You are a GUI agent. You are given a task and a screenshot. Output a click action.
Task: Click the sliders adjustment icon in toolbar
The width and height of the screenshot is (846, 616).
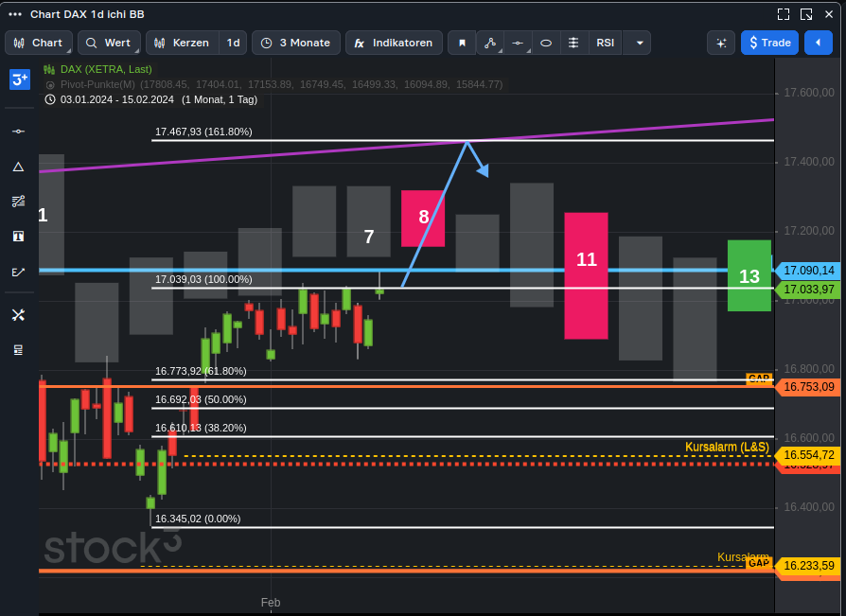point(573,43)
